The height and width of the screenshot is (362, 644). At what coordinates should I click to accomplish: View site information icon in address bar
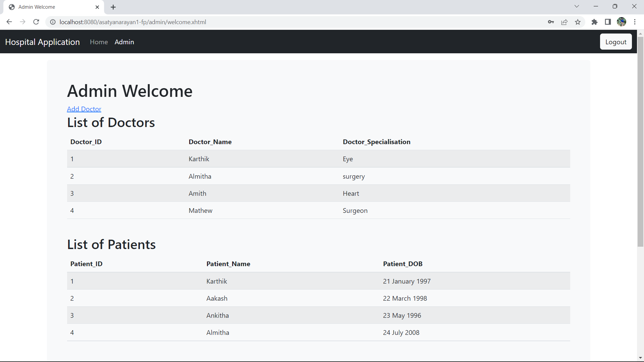(53, 22)
